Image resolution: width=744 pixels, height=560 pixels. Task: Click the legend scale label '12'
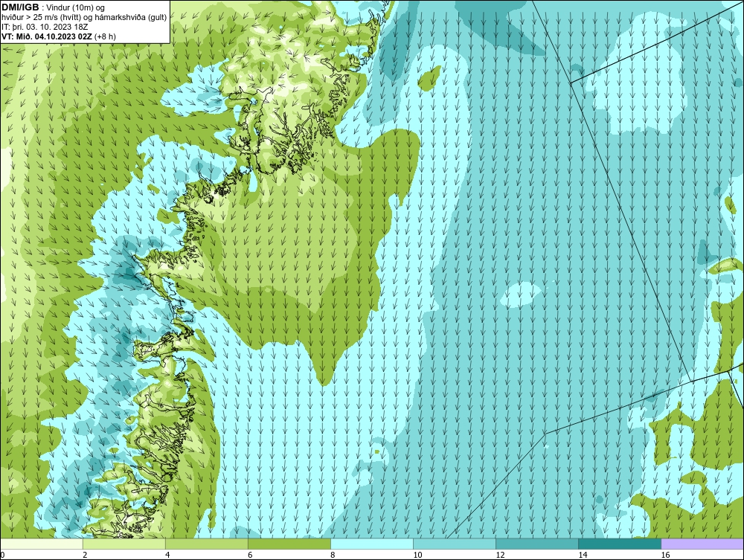click(x=500, y=555)
